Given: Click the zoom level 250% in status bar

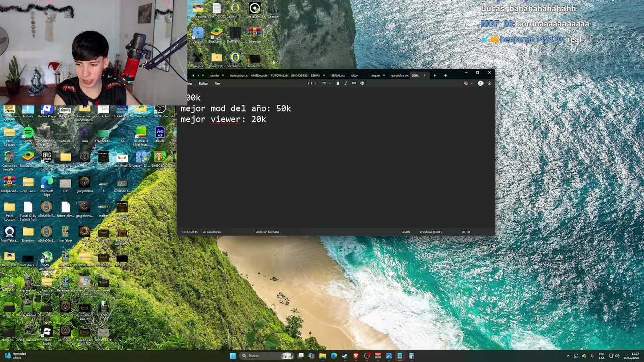Looking at the screenshot, I should [406, 232].
